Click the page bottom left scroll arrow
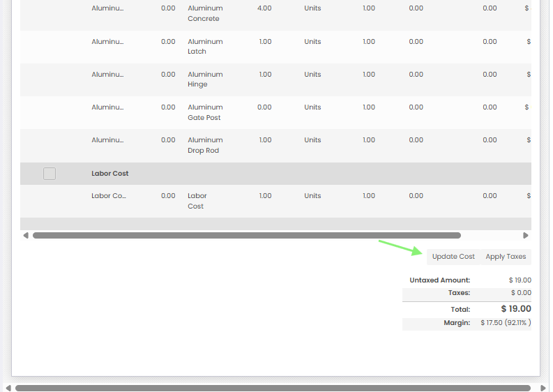Viewport: 553px width, 392px height. pyautogui.click(x=8, y=388)
